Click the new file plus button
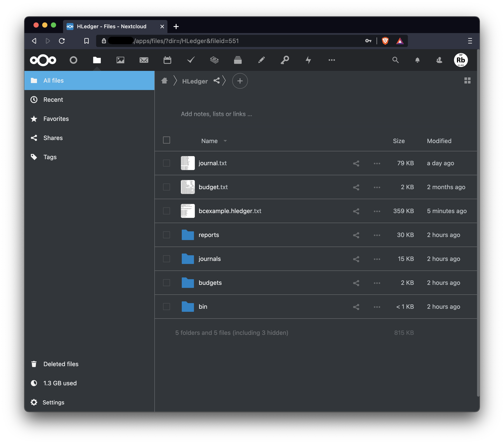 [x=240, y=81]
